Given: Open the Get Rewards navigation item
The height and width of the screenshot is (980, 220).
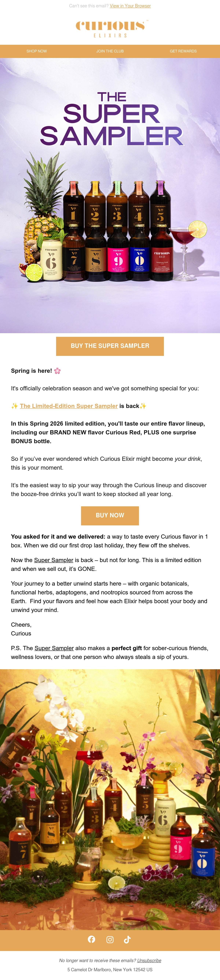Looking at the screenshot, I should coord(183,51).
